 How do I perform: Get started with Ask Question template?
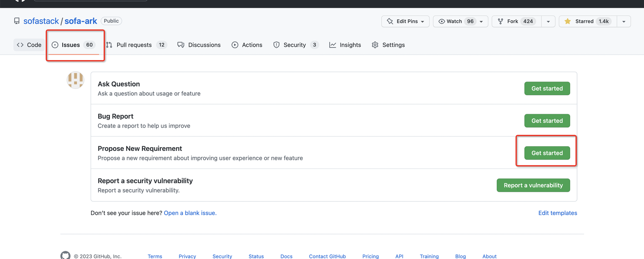547,88
